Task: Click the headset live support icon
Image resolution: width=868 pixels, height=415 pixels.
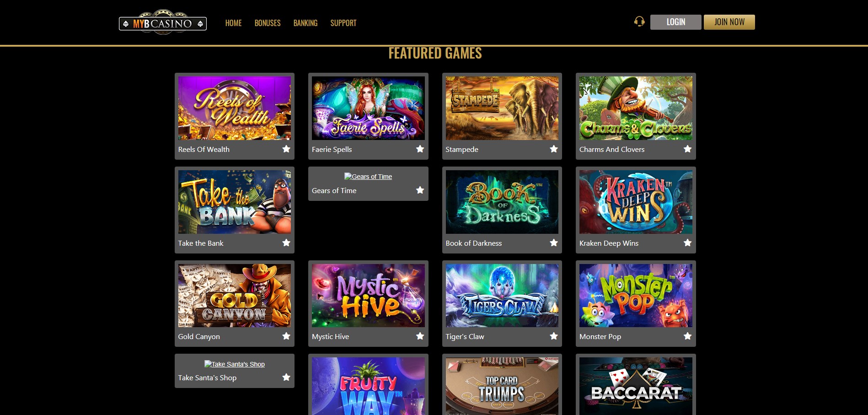Action: [639, 22]
